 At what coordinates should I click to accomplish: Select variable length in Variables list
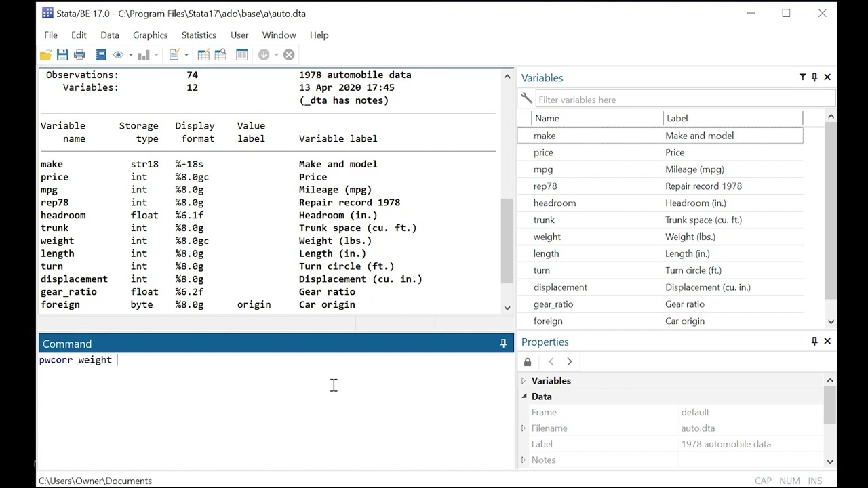[x=660, y=253]
